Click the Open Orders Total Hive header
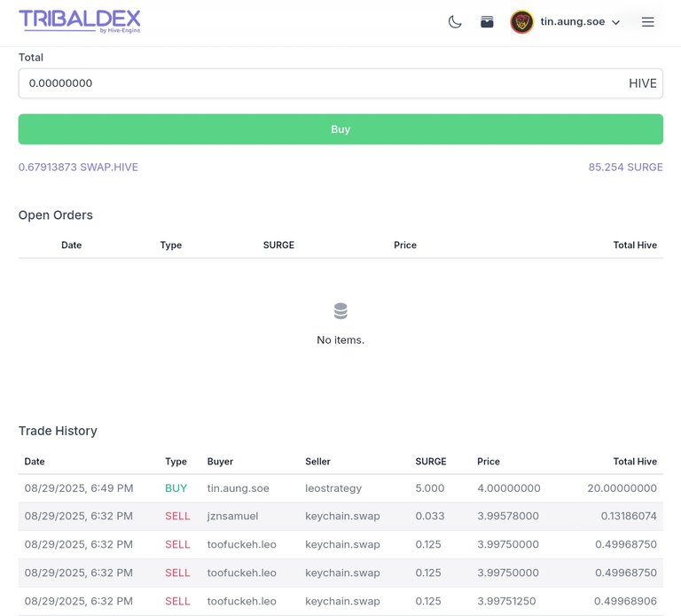 (x=635, y=246)
